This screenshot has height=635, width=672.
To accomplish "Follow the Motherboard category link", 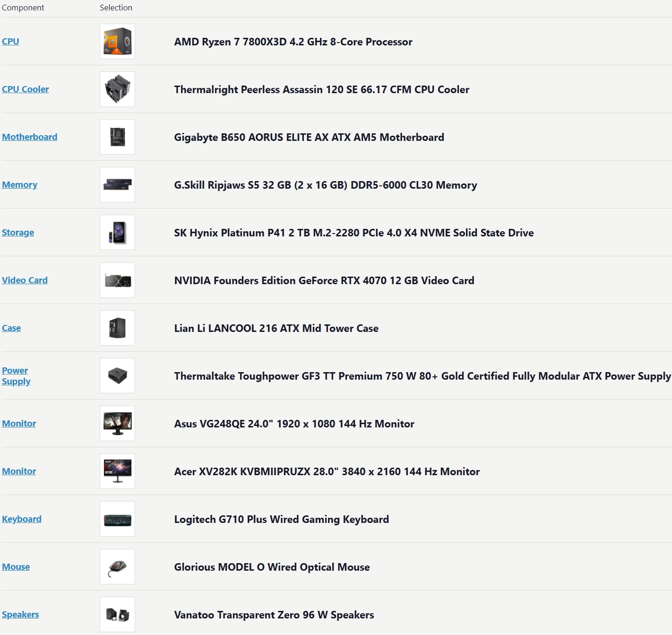I will click(30, 137).
